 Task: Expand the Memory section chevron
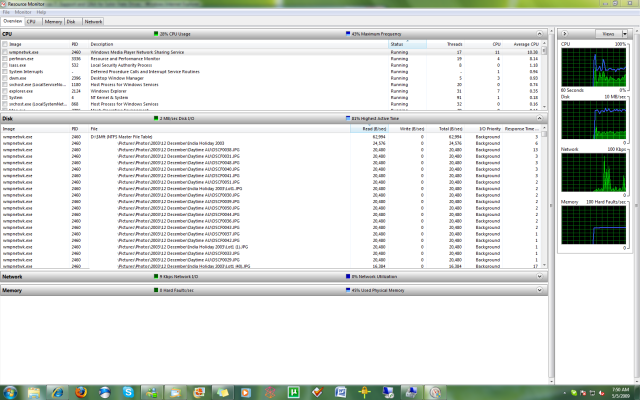coord(539,290)
